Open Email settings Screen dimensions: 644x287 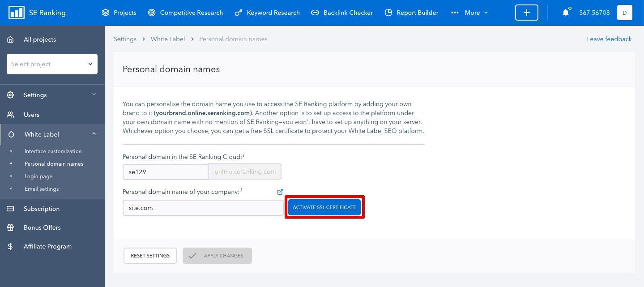coord(42,189)
